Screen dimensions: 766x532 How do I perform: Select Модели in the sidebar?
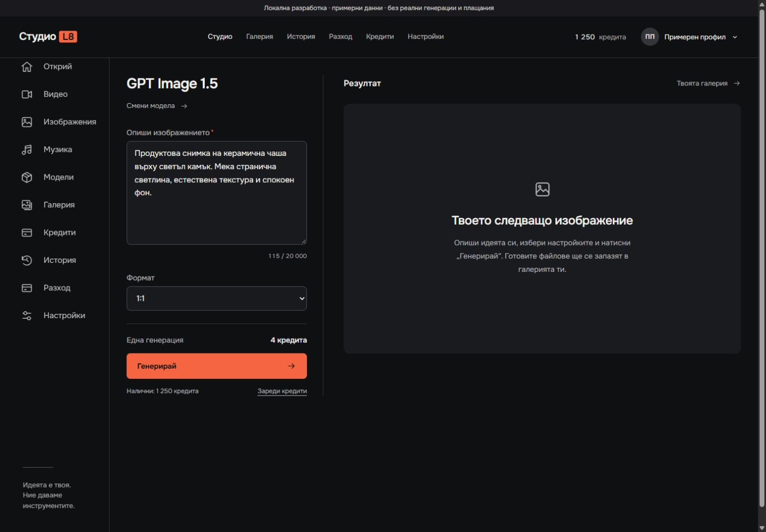point(59,177)
